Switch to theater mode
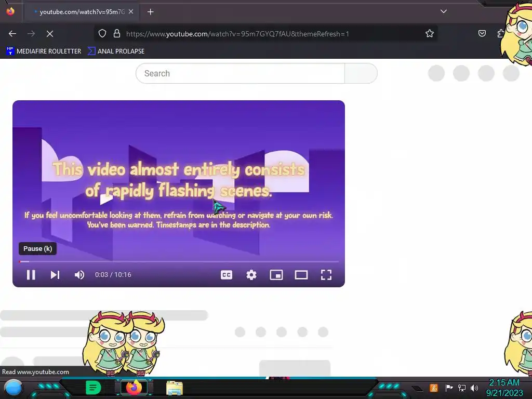Screen dimensions: 532x399 [x=301, y=275]
